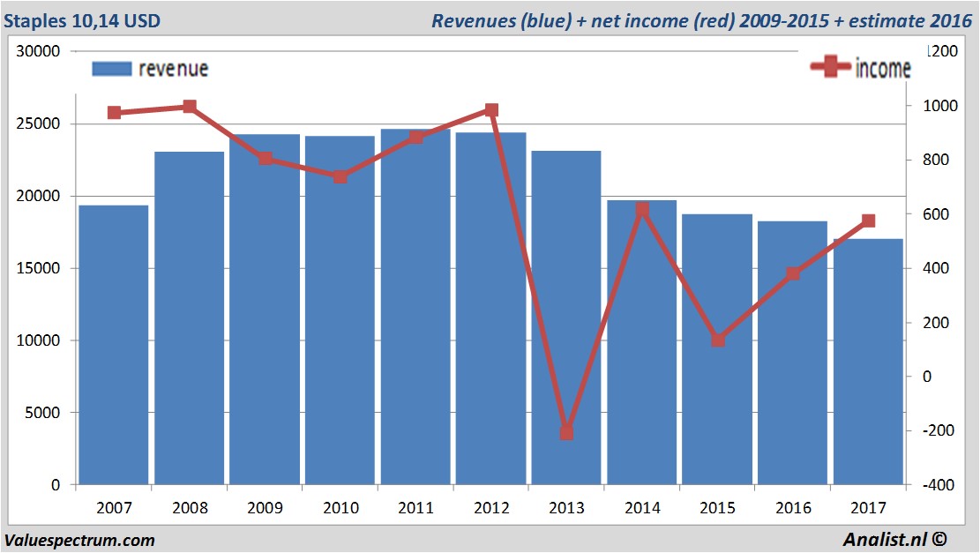Select the 2016 revenue bar

click(792, 353)
